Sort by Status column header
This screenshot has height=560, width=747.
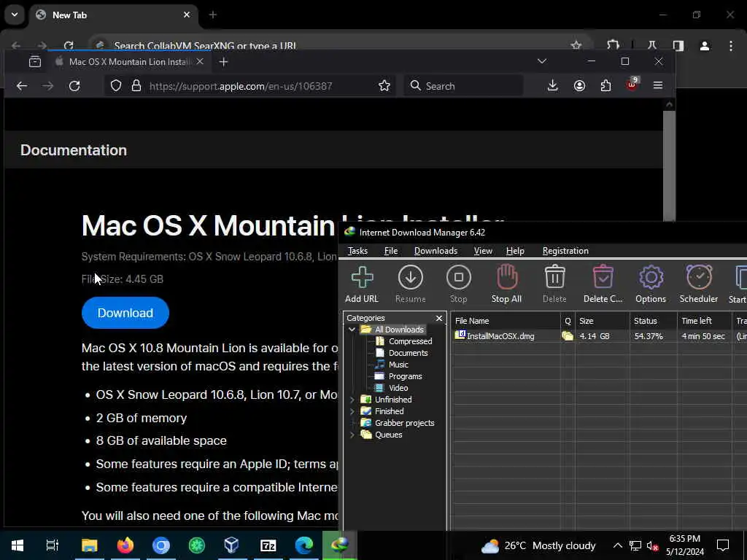pos(653,321)
